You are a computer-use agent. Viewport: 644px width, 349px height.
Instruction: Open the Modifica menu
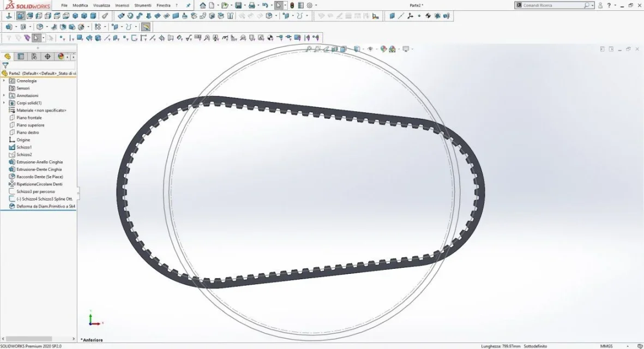[80, 5]
